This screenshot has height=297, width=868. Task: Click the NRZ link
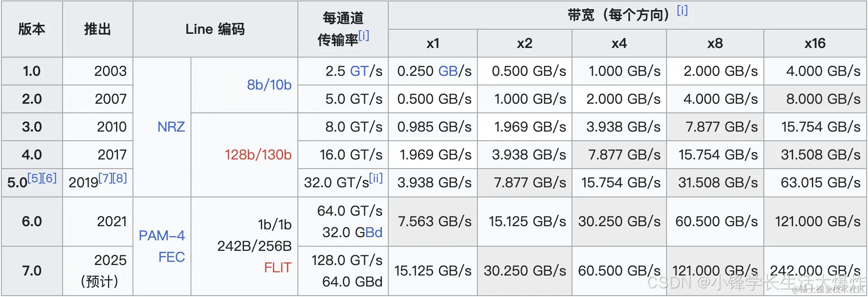[171, 127]
